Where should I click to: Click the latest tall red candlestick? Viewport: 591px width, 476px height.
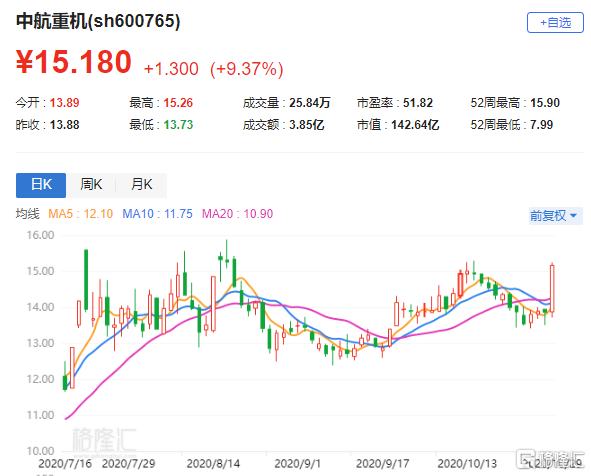point(552,289)
